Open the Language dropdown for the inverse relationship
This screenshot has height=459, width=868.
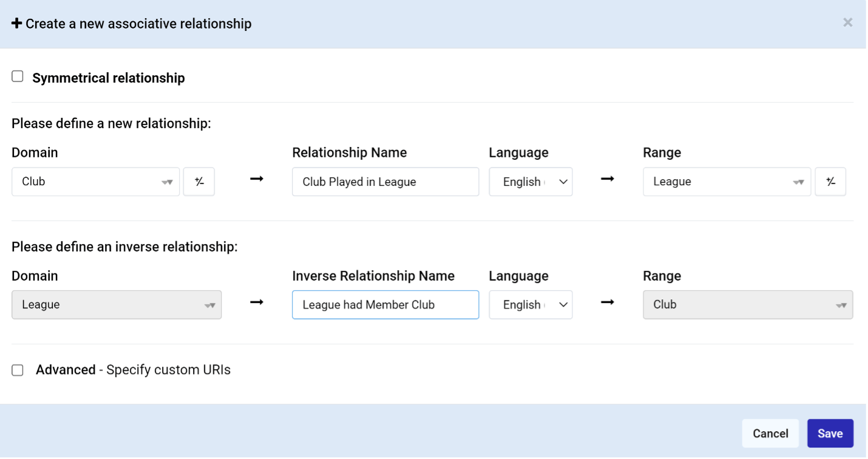(x=531, y=304)
